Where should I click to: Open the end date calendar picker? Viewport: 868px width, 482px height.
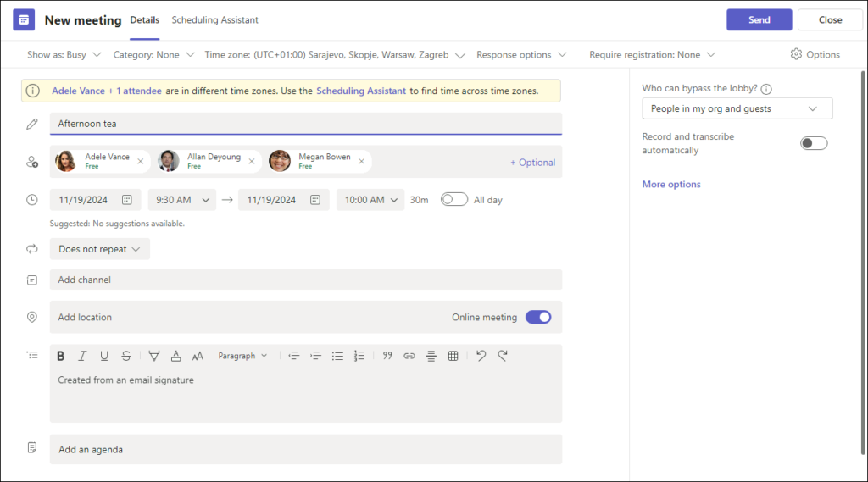click(315, 200)
